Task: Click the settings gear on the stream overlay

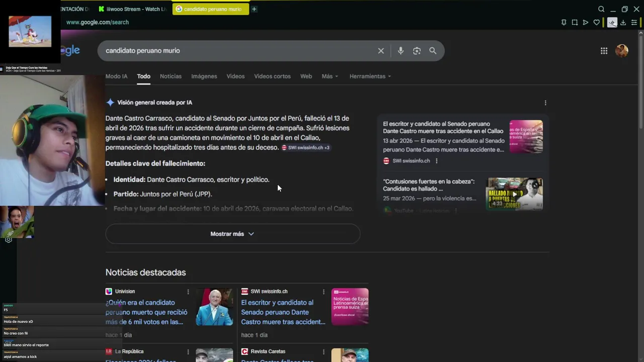Action: 9,240
